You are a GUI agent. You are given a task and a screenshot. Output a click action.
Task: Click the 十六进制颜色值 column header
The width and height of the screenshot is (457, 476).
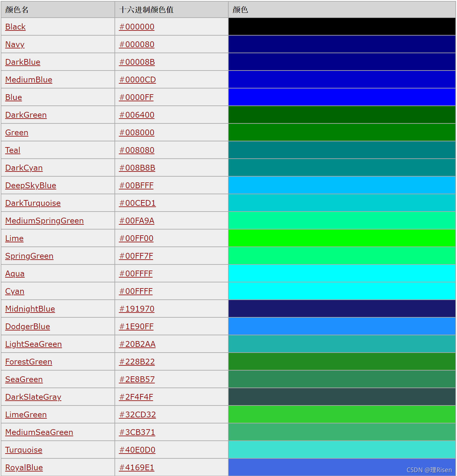click(x=171, y=10)
